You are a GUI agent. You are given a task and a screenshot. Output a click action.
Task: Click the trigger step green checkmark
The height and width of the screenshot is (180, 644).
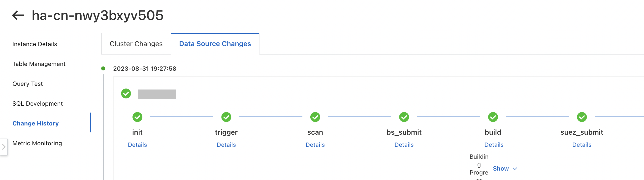(226, 117)
